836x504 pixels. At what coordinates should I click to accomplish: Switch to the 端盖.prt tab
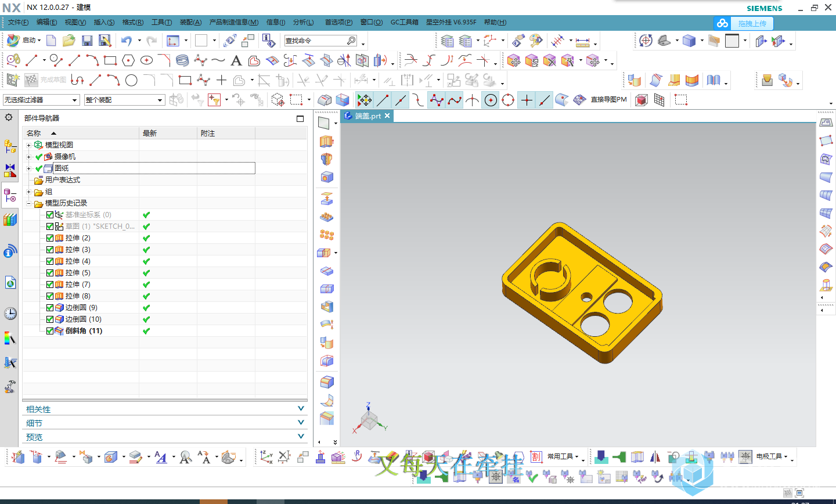pos(367,116)
